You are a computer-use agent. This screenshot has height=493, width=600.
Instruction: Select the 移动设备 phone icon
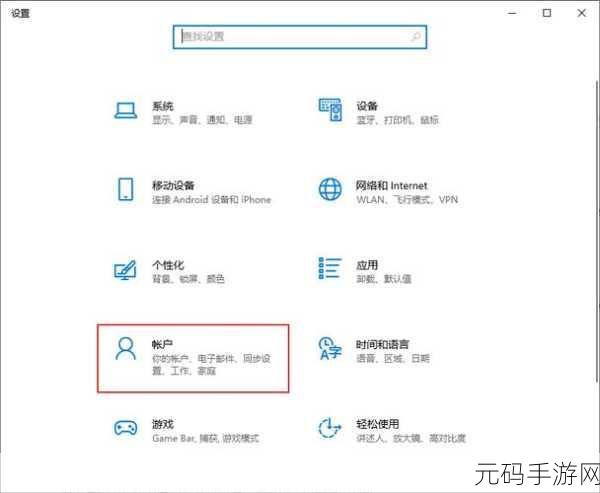coord(126,189)
